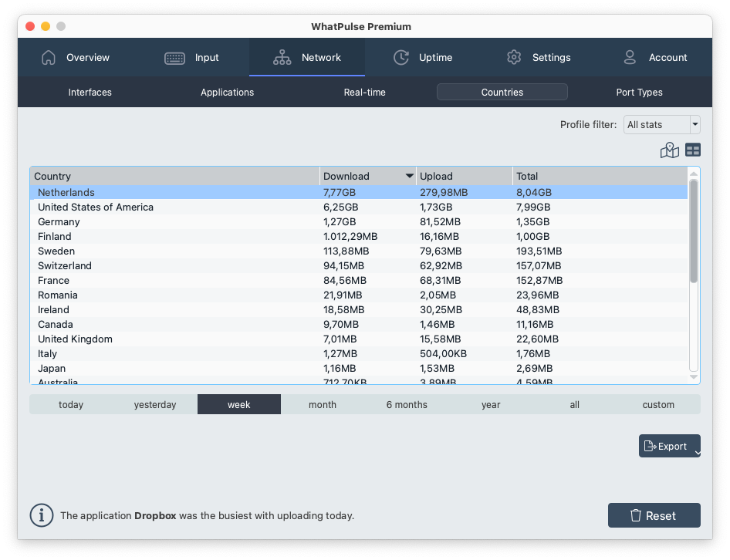Click the 1.012,29MB download value
The height and width of the screenshot is (560, 730).
350,237
